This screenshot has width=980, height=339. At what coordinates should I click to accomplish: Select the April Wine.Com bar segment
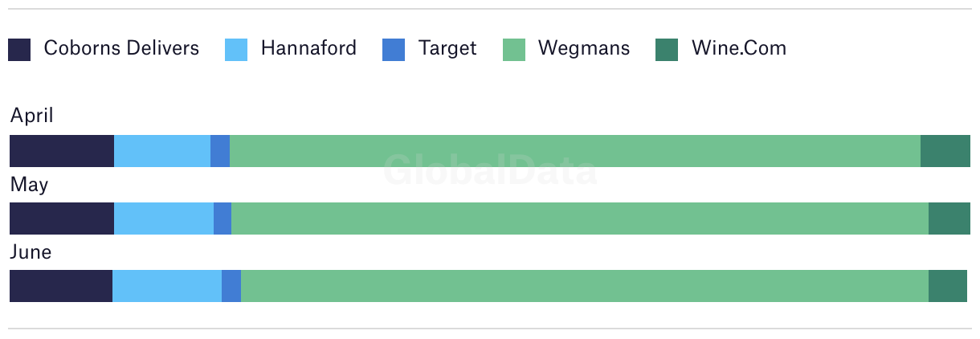point(945,151)
